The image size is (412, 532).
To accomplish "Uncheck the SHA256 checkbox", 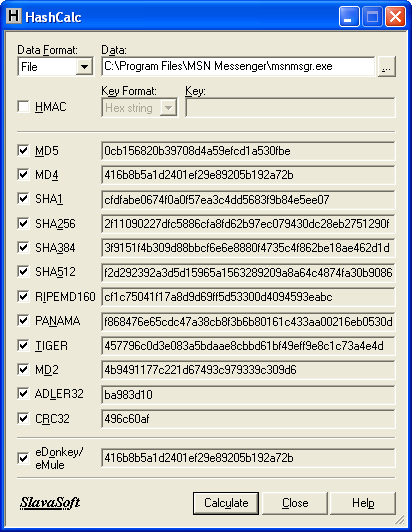I will 23,223.
